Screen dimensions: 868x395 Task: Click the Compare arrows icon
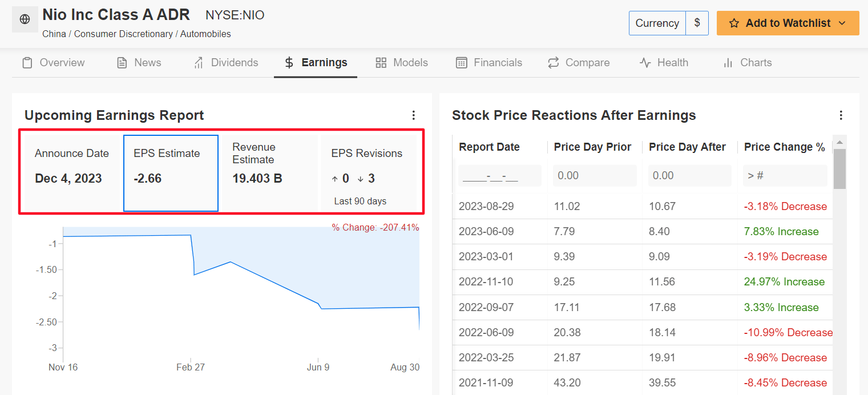tap(553, 63)
